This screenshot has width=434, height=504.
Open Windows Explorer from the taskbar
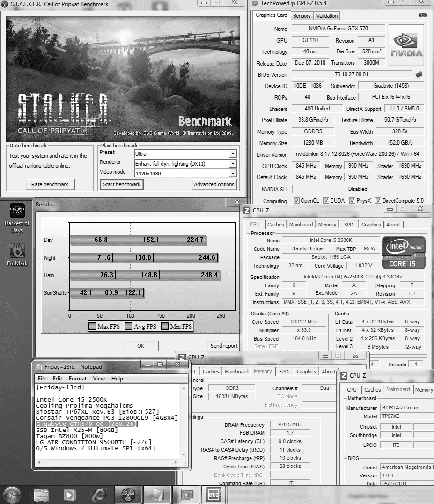pos(41,495)
